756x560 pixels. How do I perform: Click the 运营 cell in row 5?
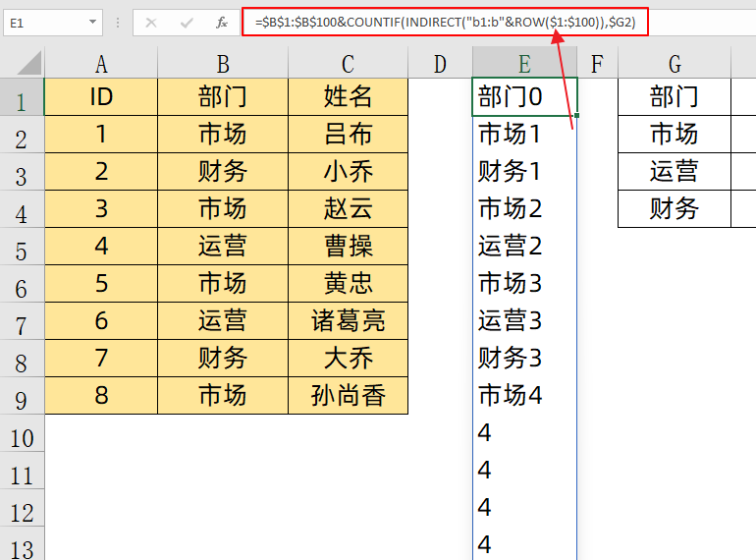coord(223,246)
